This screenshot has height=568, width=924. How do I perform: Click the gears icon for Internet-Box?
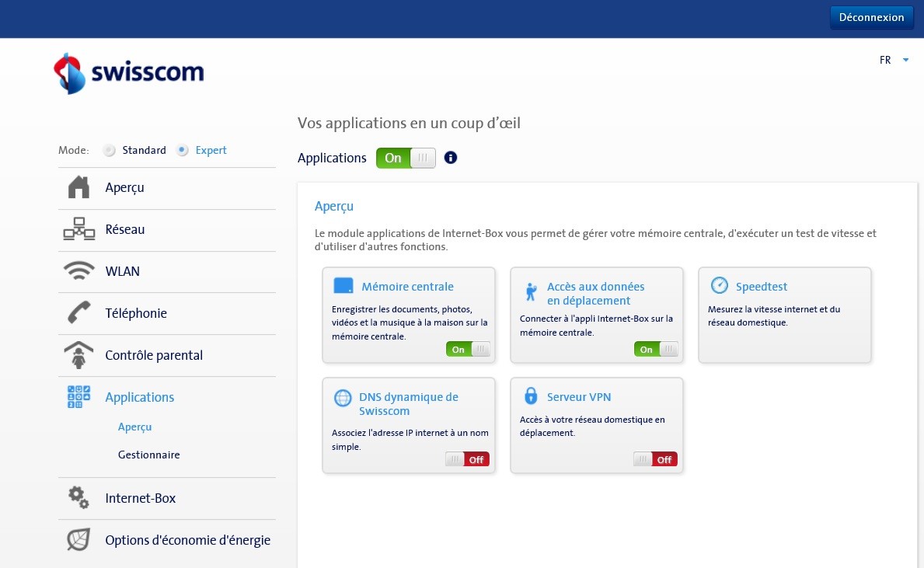(78, 498)
